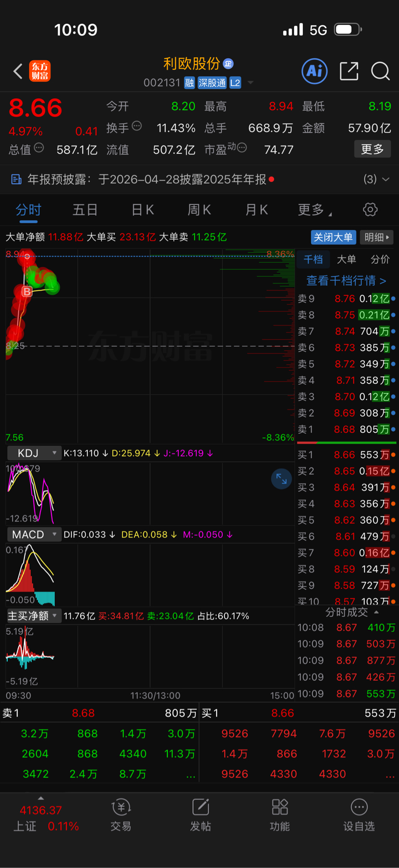Viewport: 399px width, 868px height.
Task: Tap the 10:08 trade of 410万
Action: click(347, 628)
